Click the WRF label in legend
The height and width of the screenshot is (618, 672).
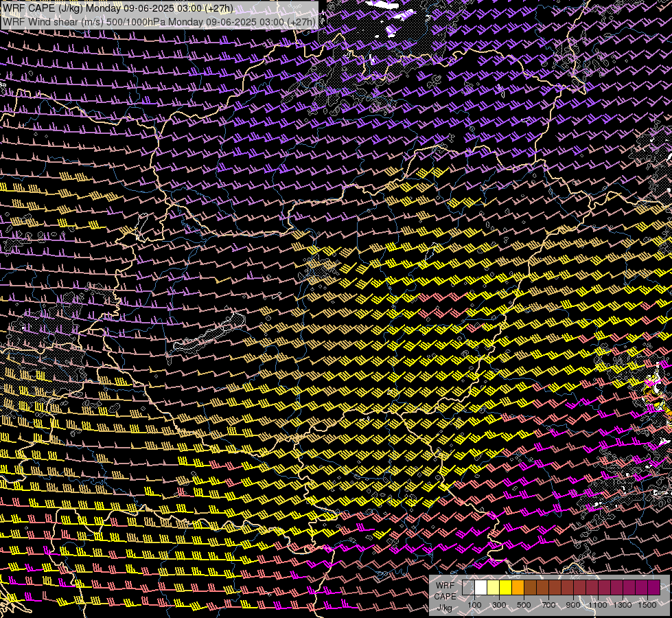[x=445, y=586]
